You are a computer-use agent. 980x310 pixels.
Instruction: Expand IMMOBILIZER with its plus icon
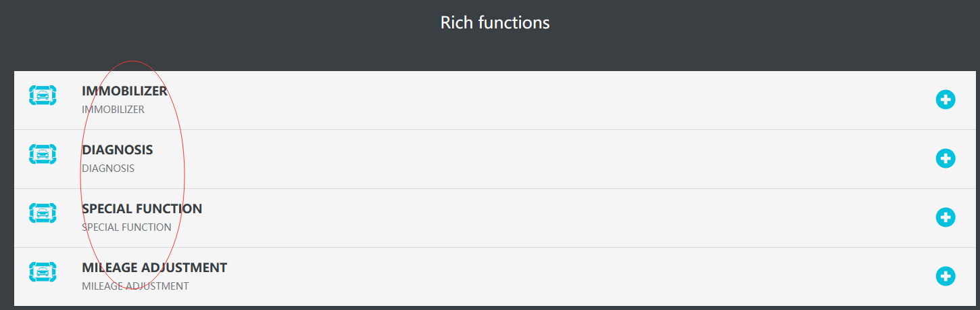coord(946,99)
